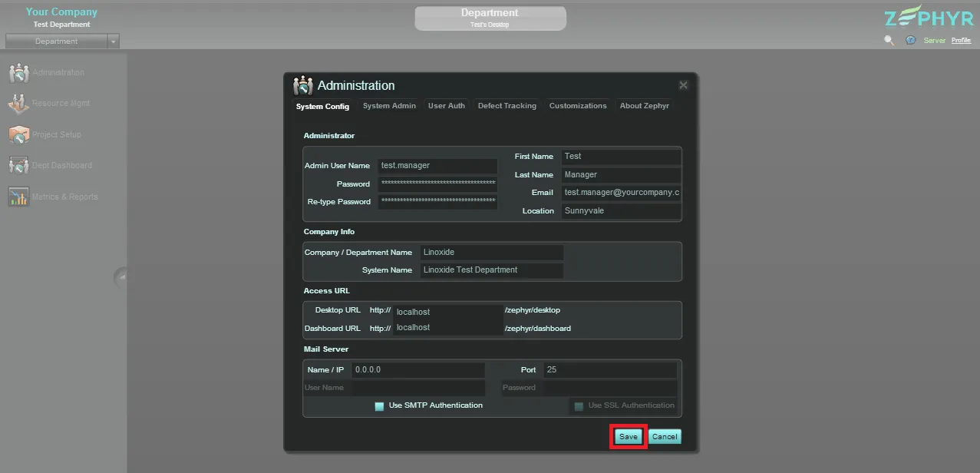Open the Dept Dashboard sidebar icon

pyautogui.click(x=18, y=166)
